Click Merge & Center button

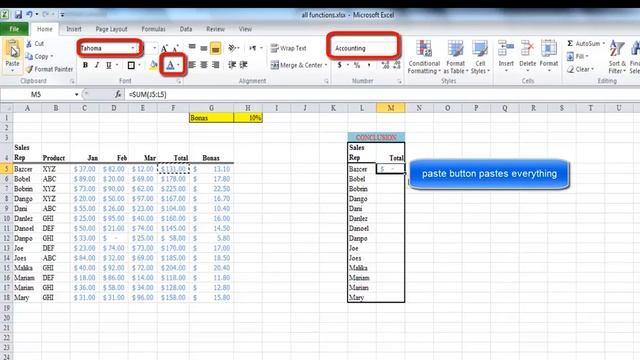tap(296, 65)
